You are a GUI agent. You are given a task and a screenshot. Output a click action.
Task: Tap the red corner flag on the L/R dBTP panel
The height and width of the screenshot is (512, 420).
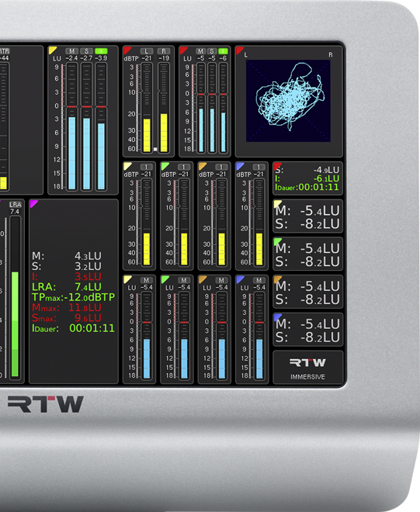127,50
